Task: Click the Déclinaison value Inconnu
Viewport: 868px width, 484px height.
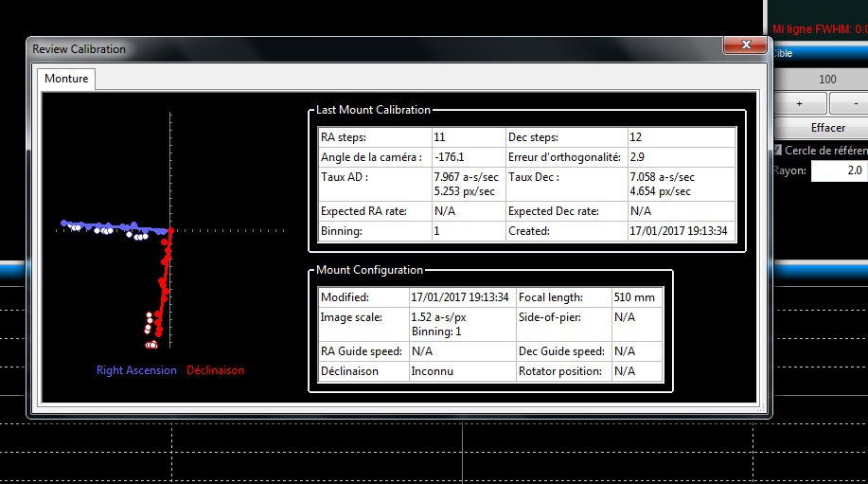Action: 432,371
